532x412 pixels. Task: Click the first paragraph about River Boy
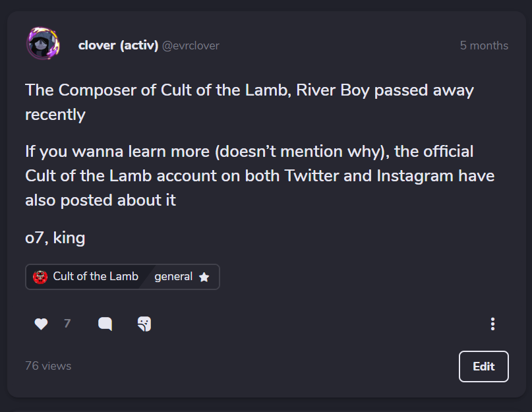(x=249, y=102)
